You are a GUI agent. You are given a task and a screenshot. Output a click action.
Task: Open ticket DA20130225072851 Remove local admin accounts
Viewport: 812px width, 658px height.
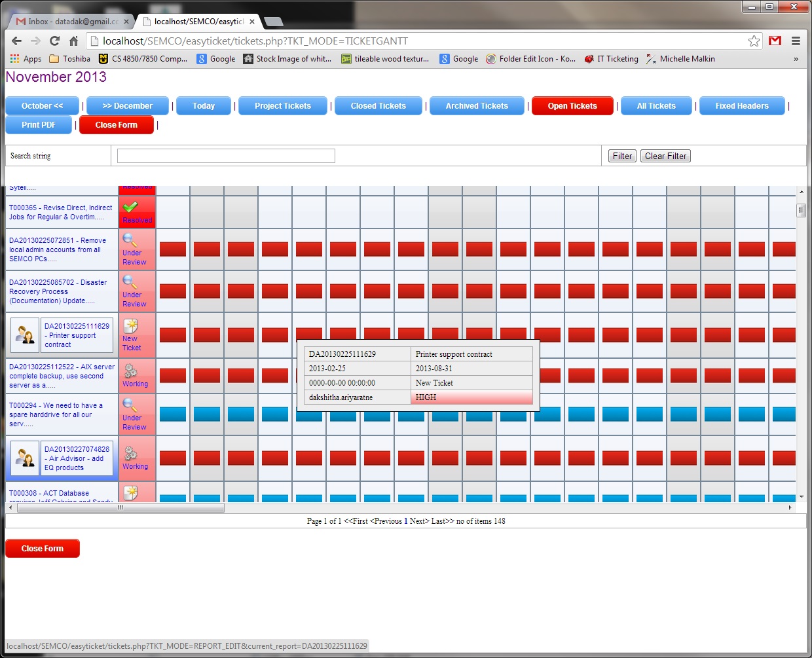click(x=57, y=249)
